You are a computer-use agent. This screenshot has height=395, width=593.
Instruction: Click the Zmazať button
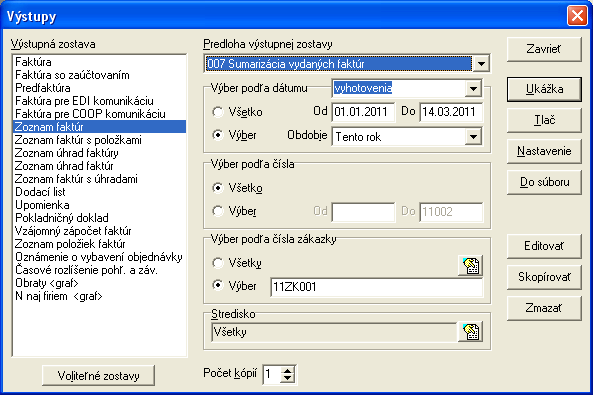point(544,308)
